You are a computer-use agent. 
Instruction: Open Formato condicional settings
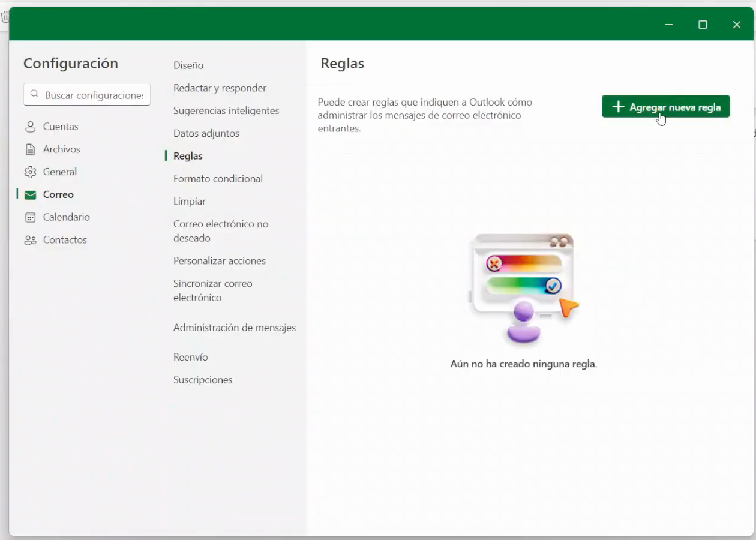pos(218,179)
